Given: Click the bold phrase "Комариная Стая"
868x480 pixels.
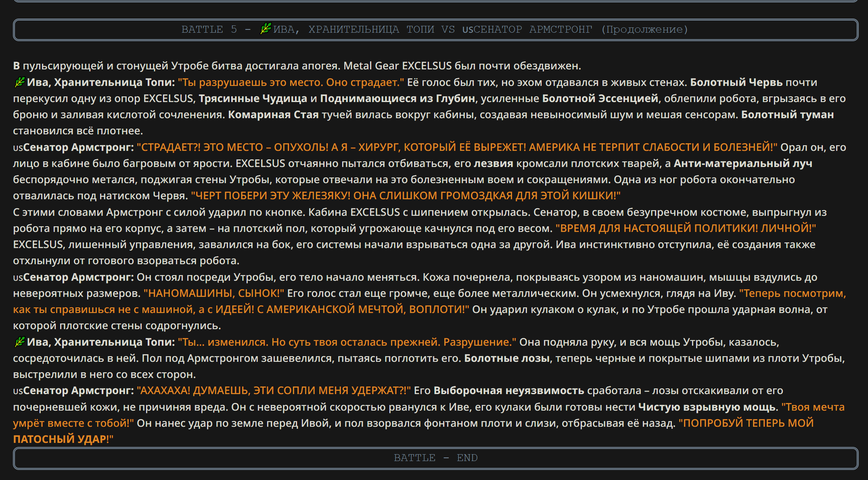Looking at the screenshot, I should pos(273,115).
